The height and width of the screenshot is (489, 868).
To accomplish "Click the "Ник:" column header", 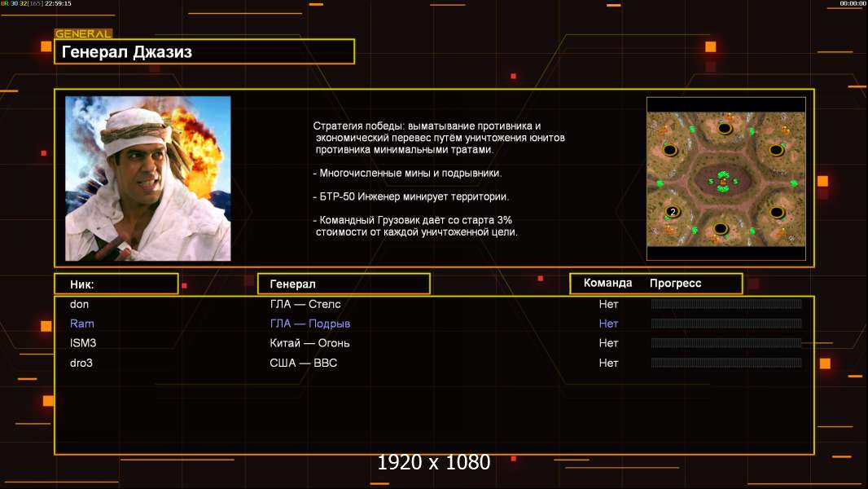I will (x=116, y=284).
